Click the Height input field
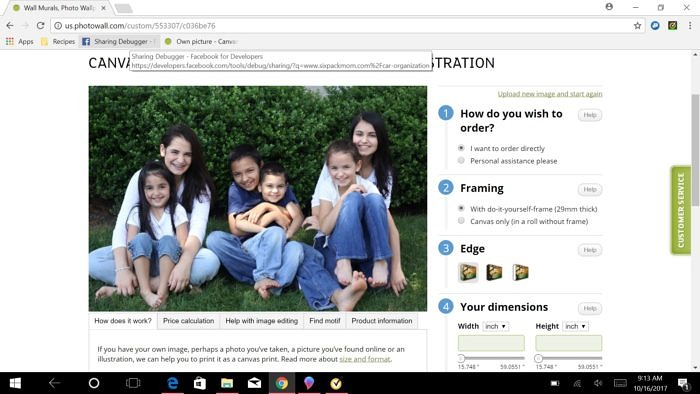Image resolution: width=700 pixels, height=394 pixels. coord(569,343)
